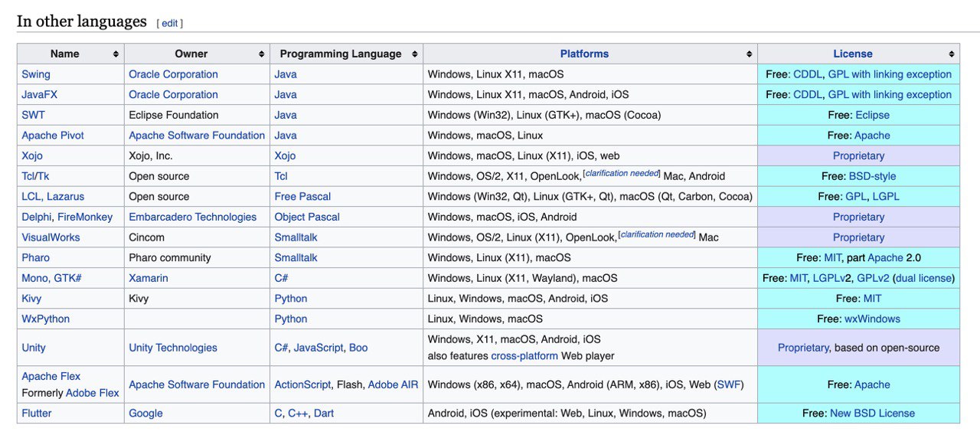The image size is (980, 435).
Task: Open the Xamarin owner link
Action: (x=149, y=278)
